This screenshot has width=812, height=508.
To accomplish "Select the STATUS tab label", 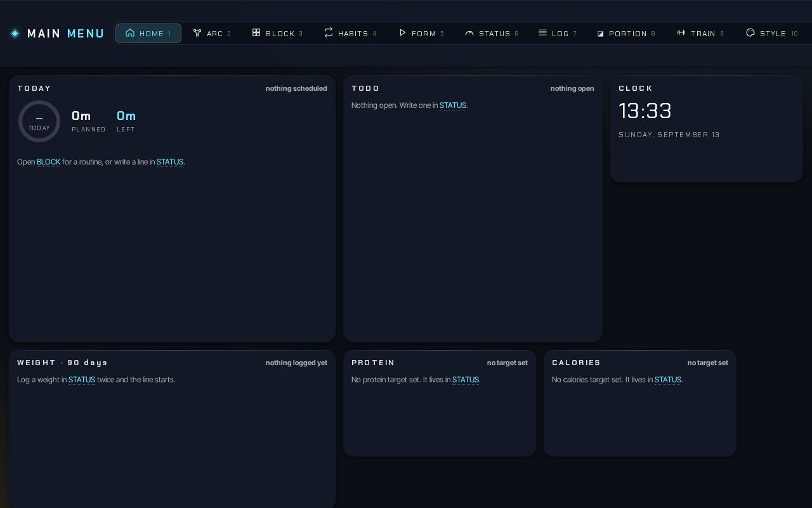I will coord(495,34).
